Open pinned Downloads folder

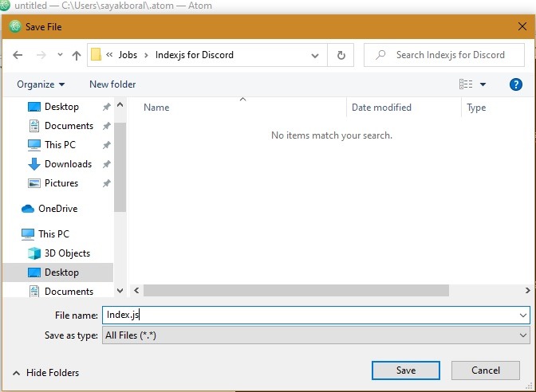68,164
